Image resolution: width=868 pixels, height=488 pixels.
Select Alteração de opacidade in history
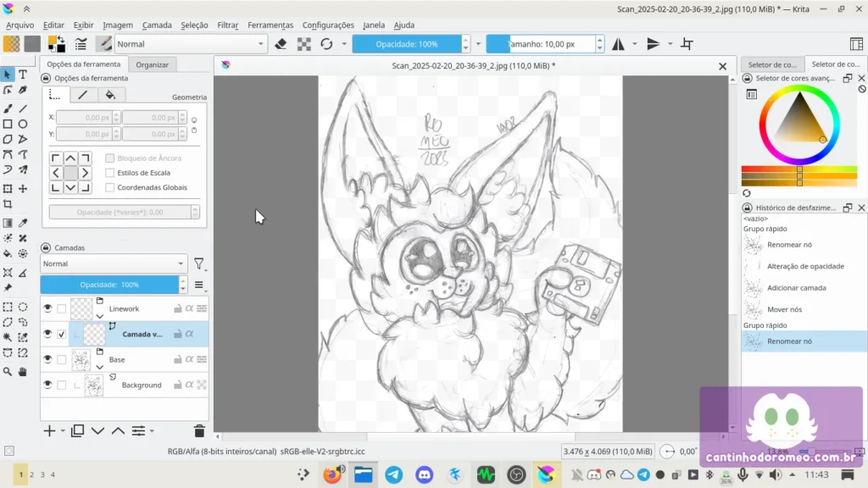pos(804,266)
